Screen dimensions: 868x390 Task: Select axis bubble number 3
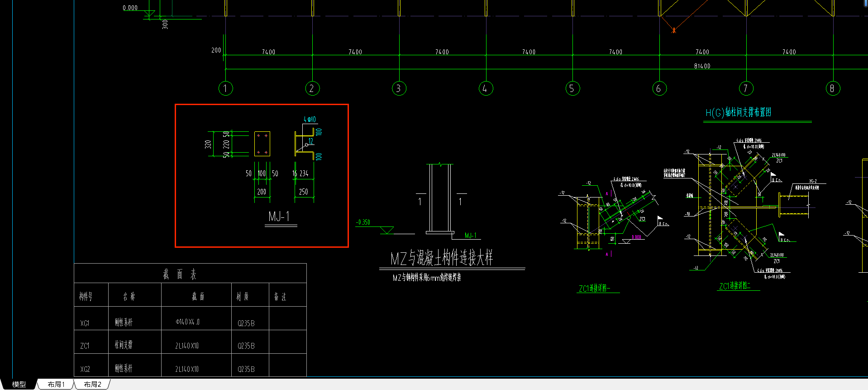tap(399, 88)
